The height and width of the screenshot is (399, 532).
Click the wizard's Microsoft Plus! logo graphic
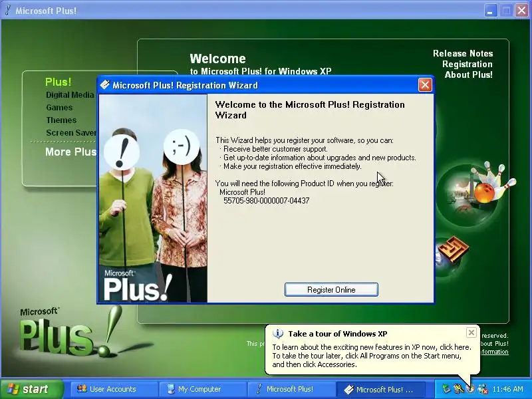click(x=137, y=285)
